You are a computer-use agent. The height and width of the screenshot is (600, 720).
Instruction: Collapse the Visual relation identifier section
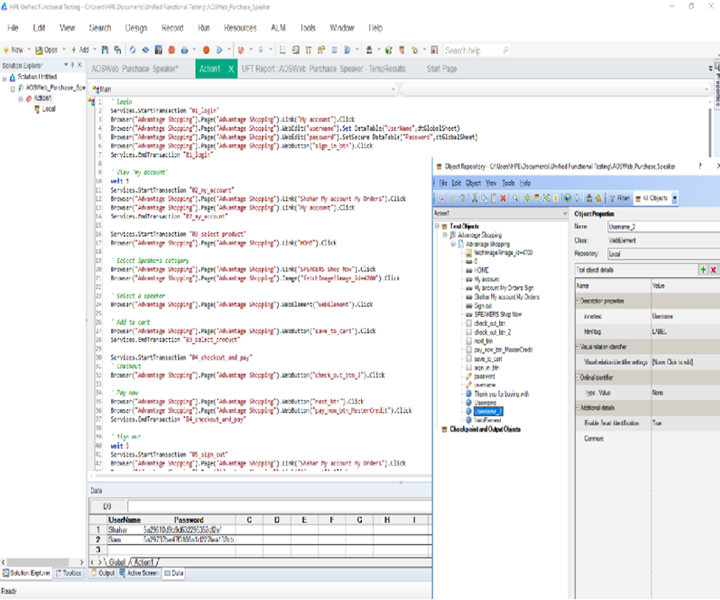coord(578,347)
